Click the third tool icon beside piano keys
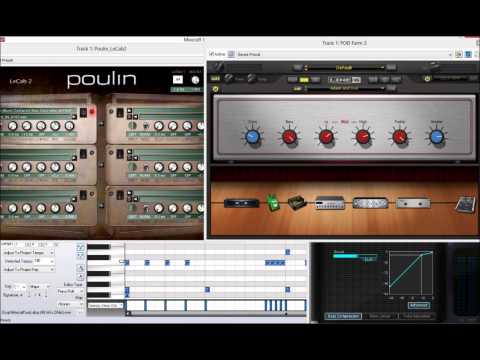 click(81, 268)
